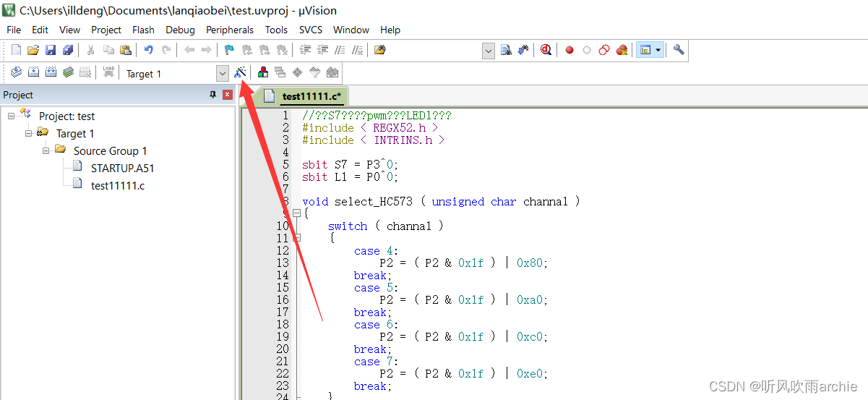This screenshot has height=400, width=868.
Task: Rebuild all target files icon
Action: click(51, 72)
